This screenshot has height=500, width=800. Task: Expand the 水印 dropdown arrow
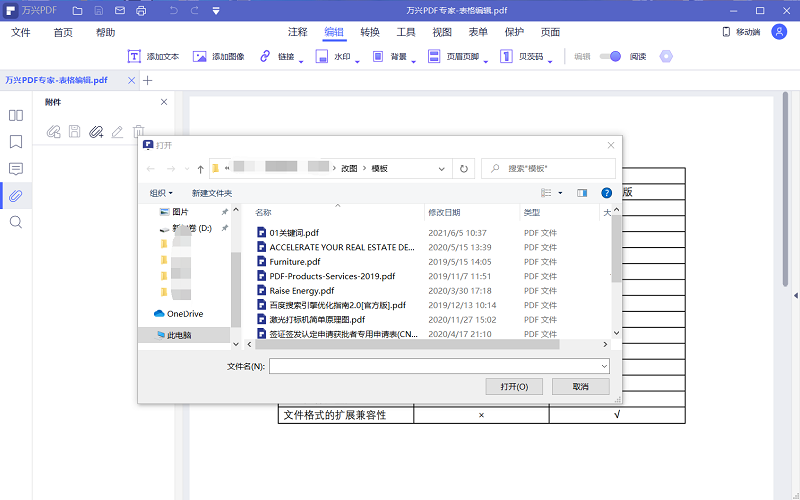357,61
